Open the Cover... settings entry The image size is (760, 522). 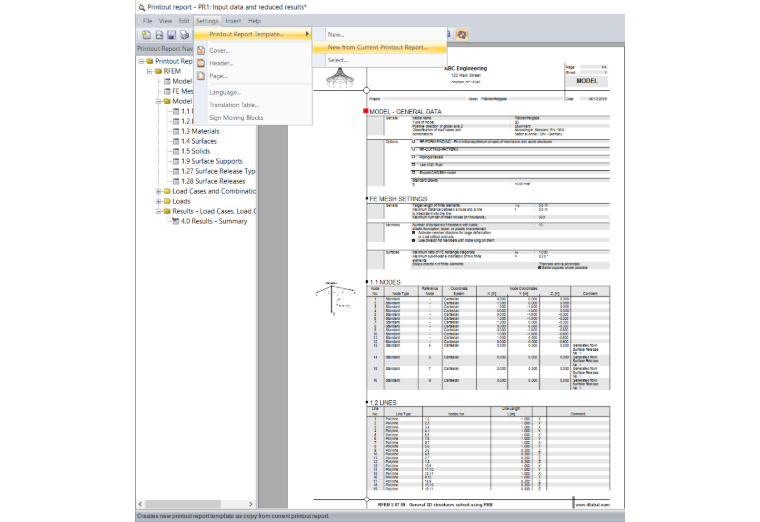click(253, 50)
